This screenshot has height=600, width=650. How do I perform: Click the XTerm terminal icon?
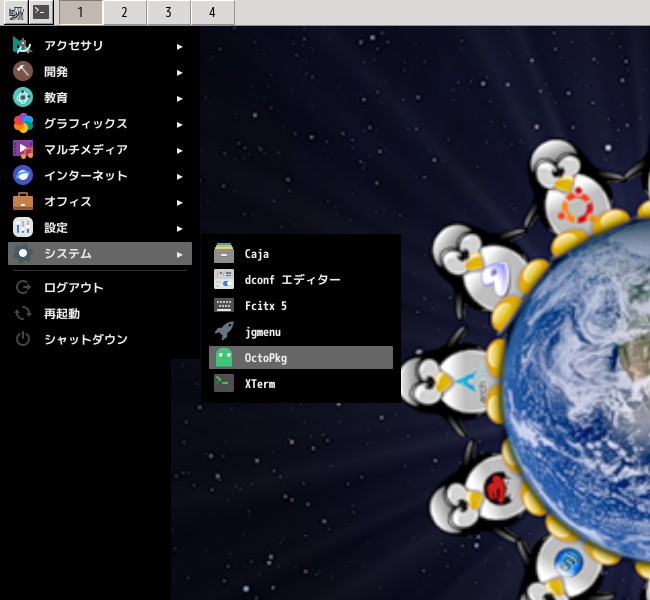(x=224, y=384)
